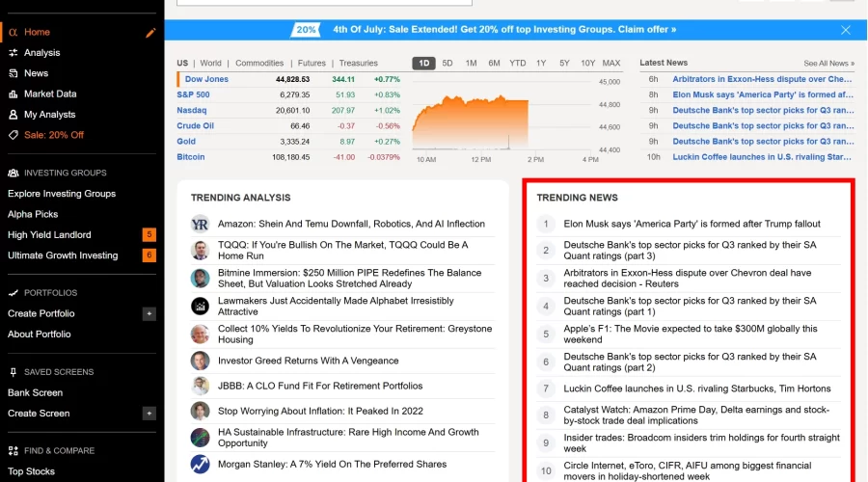Switch to the Futures tab
The height and width of the screenshot is (482, 868).
(312, 63)
